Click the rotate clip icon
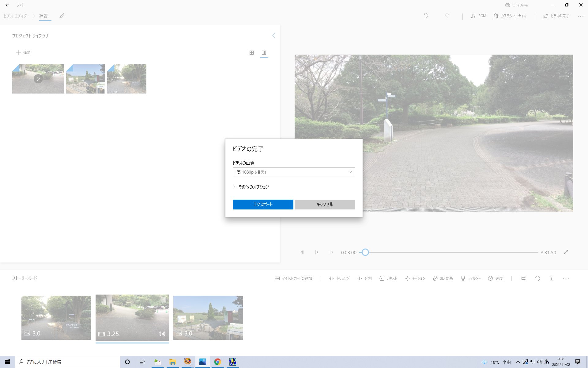The height and width of the screenshot is (368, 588). point(537,278)
